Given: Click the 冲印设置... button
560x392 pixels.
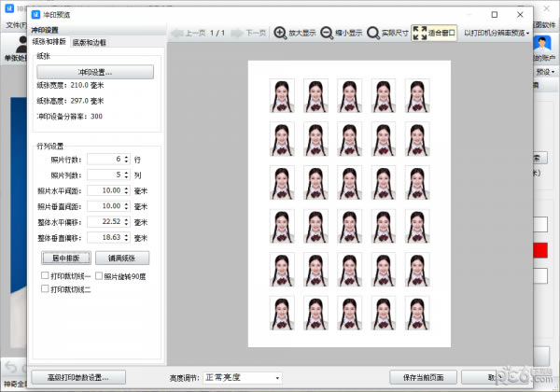Looking at the screenshot, I should point(95,71).
